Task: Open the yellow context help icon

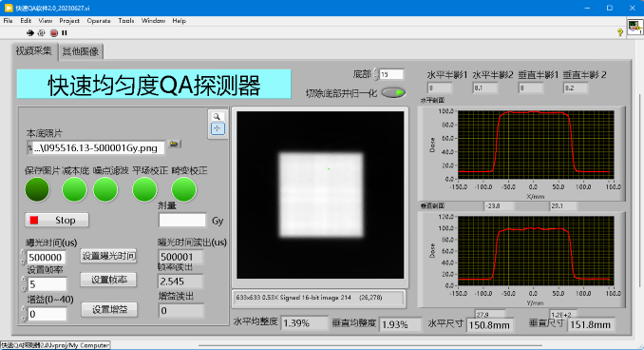Action: coord(620,32)
